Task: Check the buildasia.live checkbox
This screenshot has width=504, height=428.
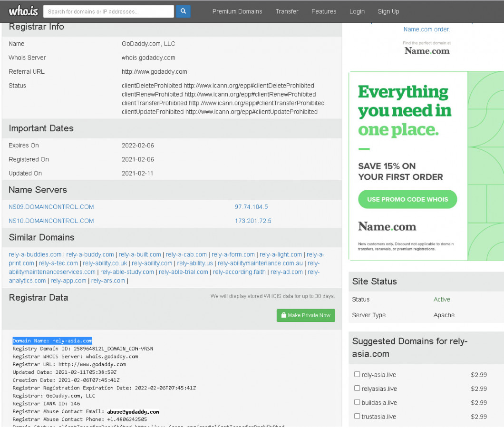Action: coord(357,402)
